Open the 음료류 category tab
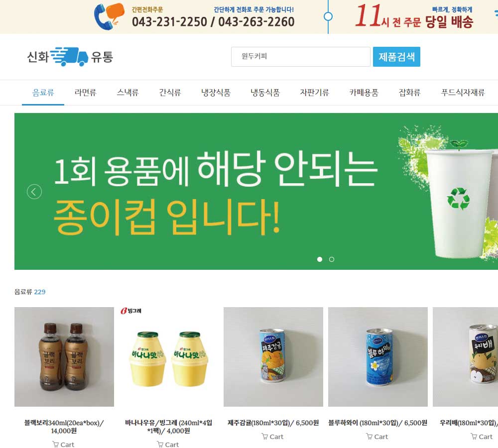Viewport: 498px width, 448px height. pyautogui.click(x=43, y=93)
